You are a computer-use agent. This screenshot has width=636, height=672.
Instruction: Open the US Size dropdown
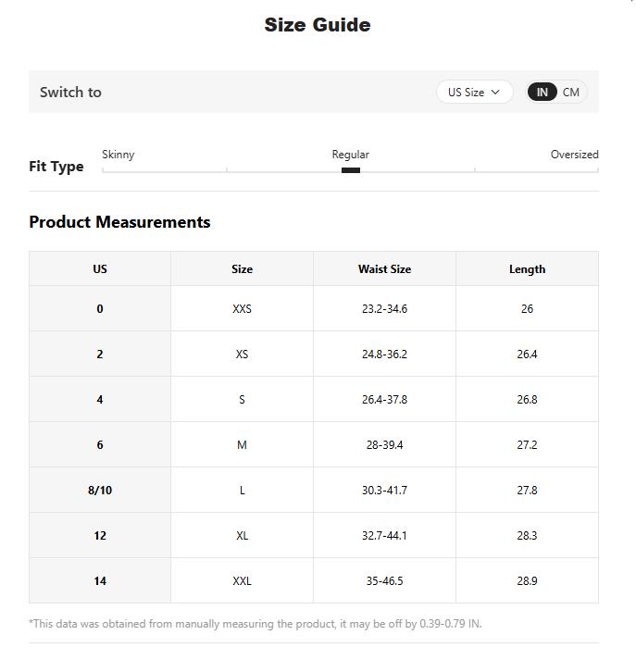[473, 93]
